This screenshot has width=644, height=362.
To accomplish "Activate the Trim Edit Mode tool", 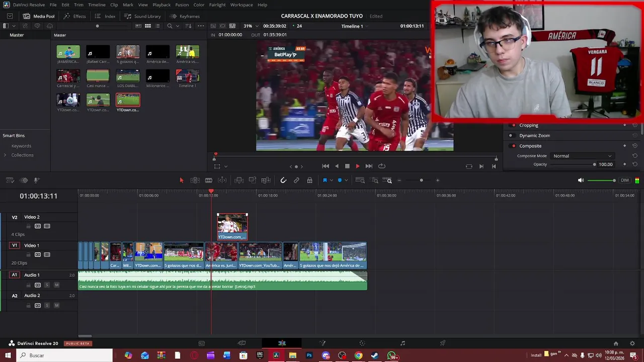I will click(x=195, y=180).
